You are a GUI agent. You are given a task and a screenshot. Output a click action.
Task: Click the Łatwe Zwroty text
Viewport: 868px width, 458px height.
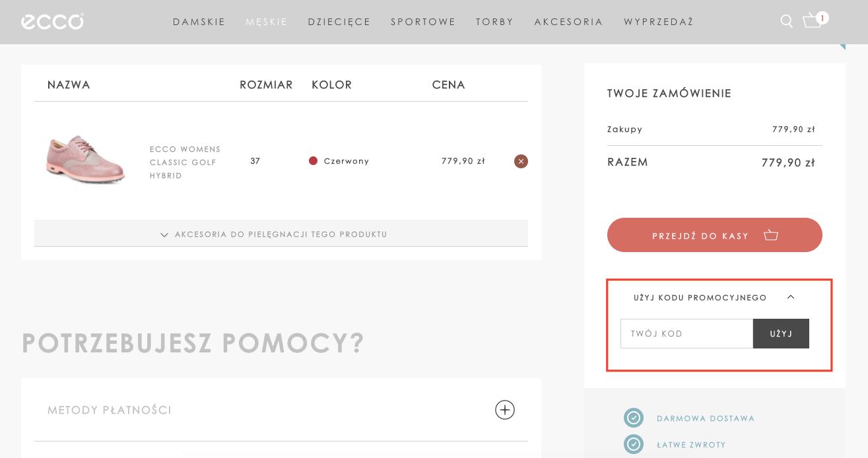pyautogui.click(x=691, y=445)
